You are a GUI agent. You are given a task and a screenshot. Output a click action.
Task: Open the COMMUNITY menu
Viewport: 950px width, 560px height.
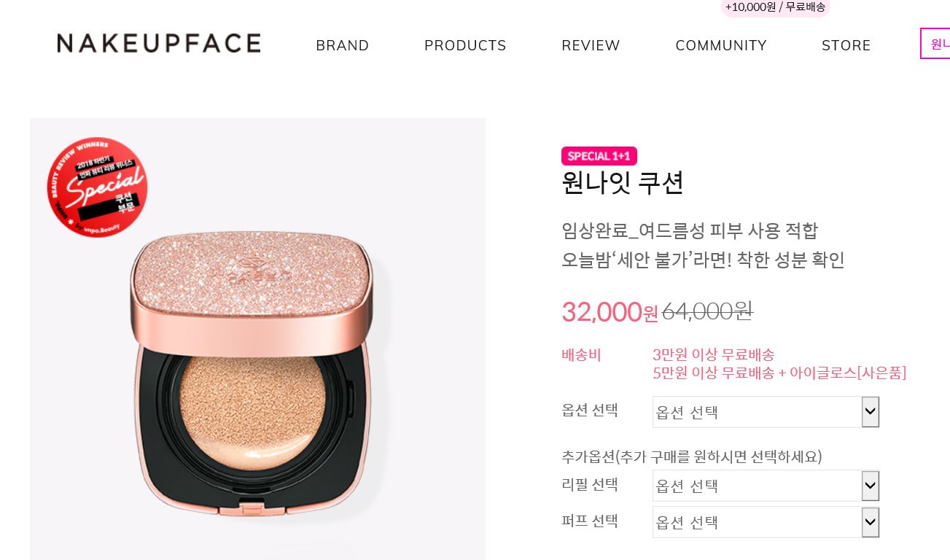pos(721,45)
